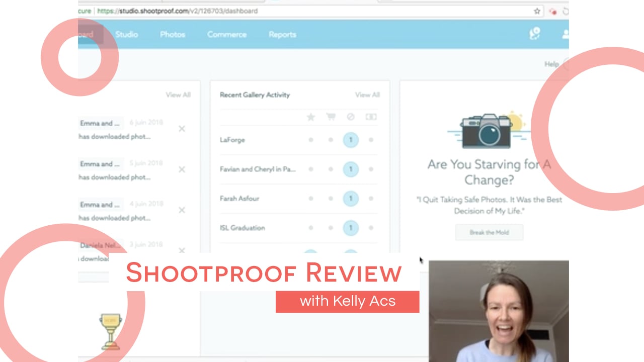
Task: Click the shopping cart column icon
Action: coord(331,117)
